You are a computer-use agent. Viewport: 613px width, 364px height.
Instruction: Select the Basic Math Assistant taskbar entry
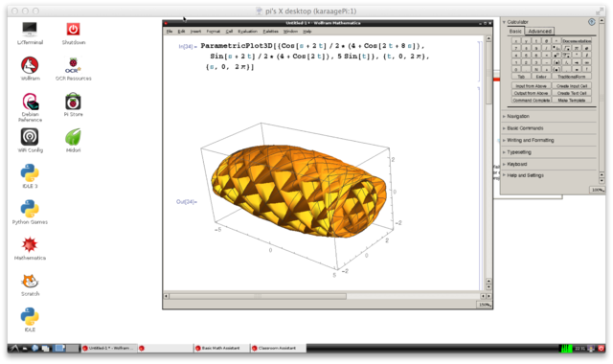tap(221, 348)
